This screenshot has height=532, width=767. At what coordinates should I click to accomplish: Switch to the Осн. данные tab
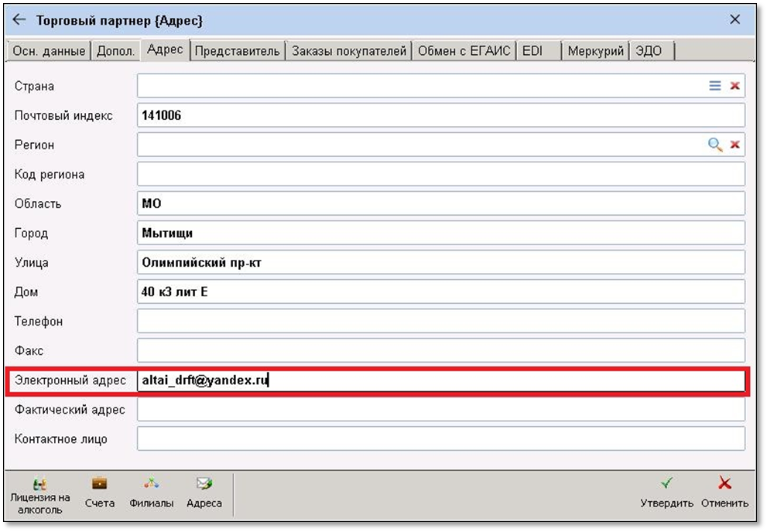click(x=49, y=51)
